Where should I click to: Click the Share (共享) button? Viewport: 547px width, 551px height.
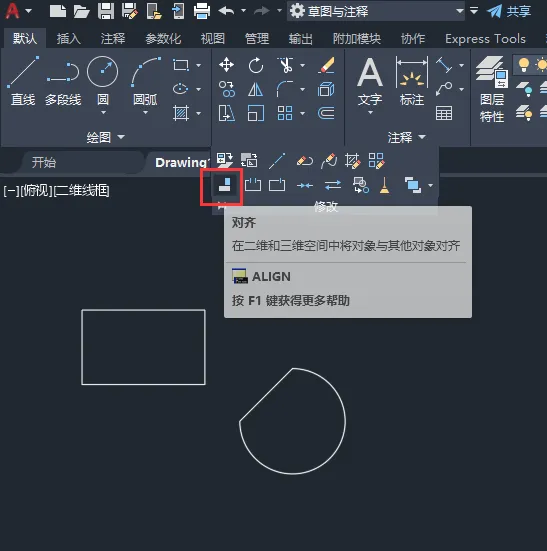pyautogui.click(x=509, y=11)
